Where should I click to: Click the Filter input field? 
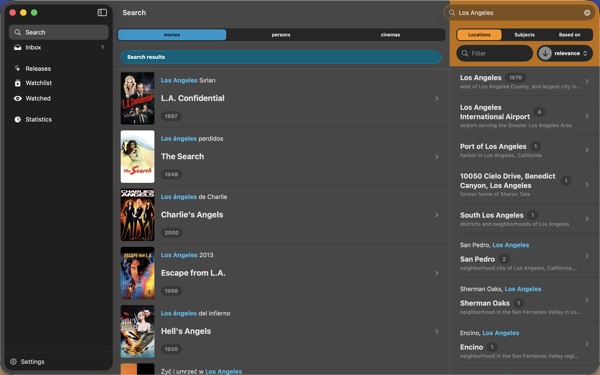point(494,53)
